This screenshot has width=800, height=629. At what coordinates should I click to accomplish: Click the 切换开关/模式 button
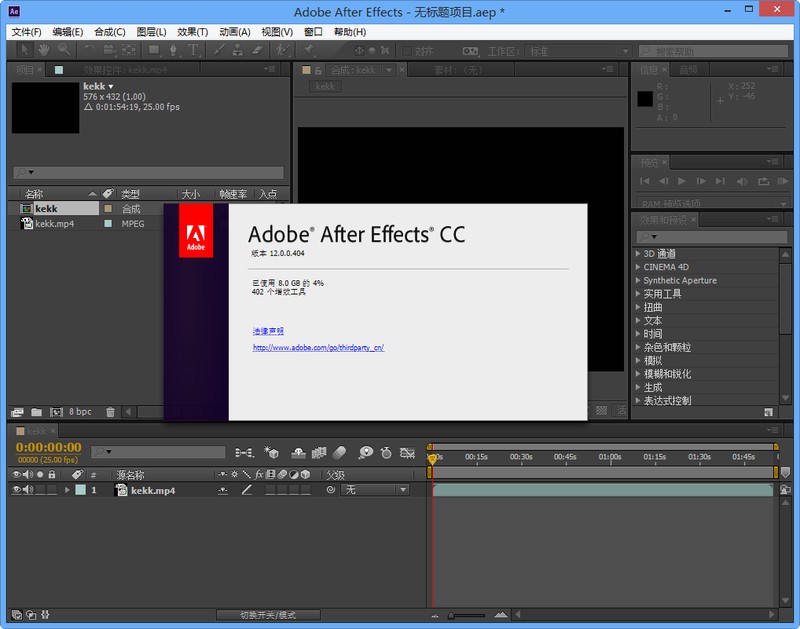tap(269, 615)
